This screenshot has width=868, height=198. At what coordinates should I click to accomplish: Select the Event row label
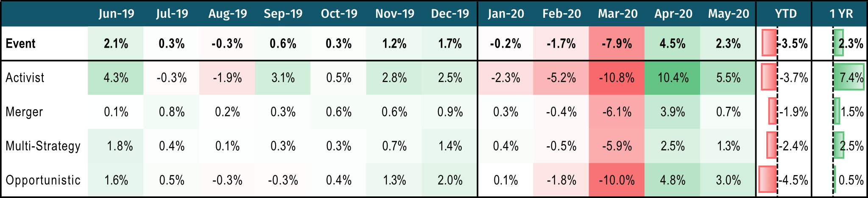[20, 43]
